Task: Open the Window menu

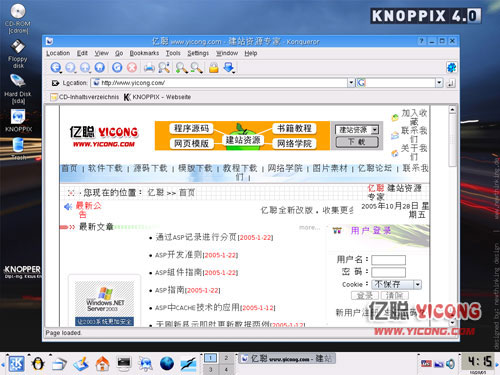Action: click(x=227, y=53)
